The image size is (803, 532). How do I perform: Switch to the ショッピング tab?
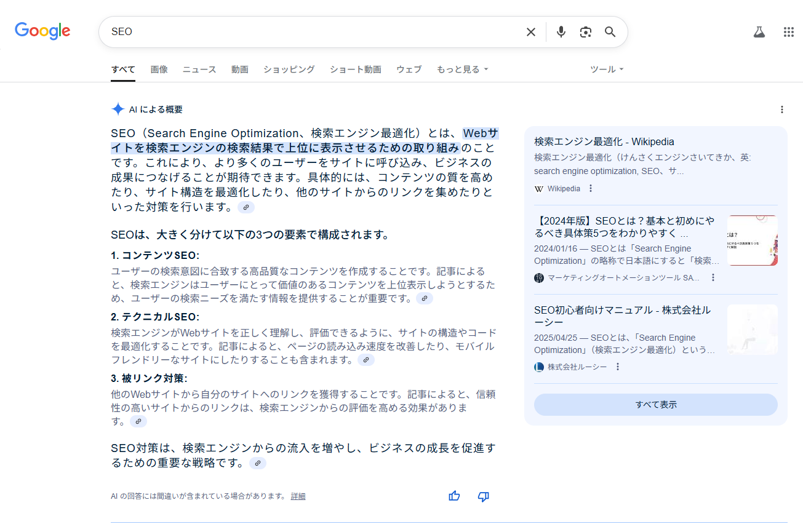click(x=289, y=69)
